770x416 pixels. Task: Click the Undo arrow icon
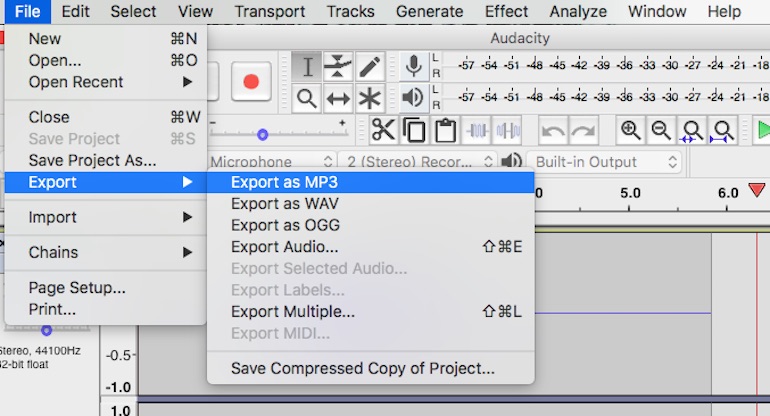pyautogui.click(x=553, y=131)
